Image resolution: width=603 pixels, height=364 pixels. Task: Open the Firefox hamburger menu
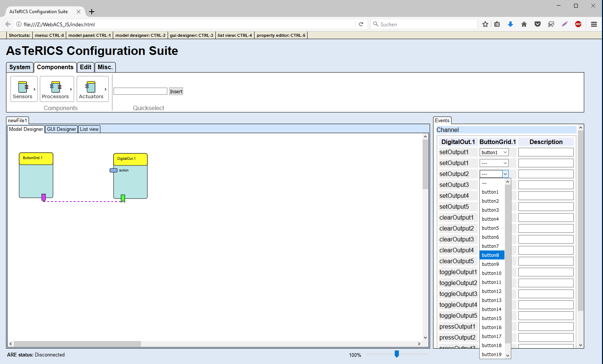click(594, 24)
